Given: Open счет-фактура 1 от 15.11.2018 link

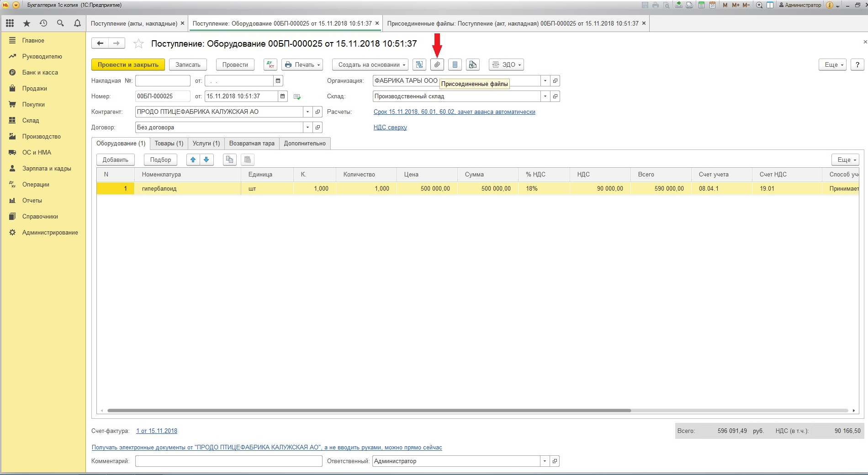Looking at the screenshot, I should click(157, 431).
